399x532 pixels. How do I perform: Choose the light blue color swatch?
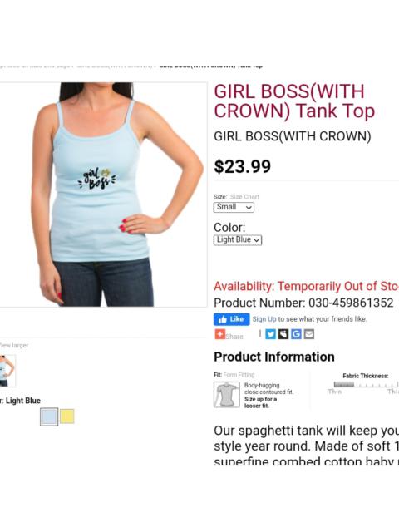[x=49, y=416]
